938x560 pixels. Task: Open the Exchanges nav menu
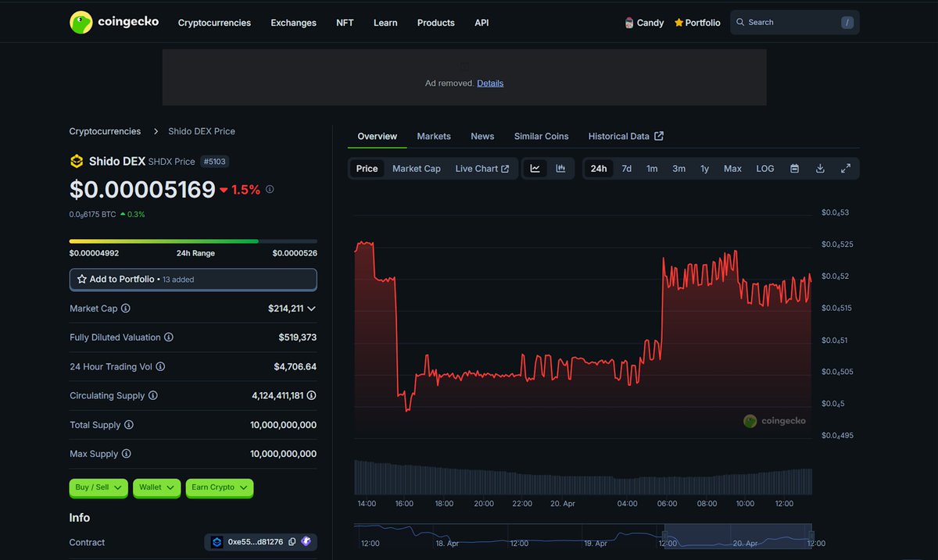[293, 23]
